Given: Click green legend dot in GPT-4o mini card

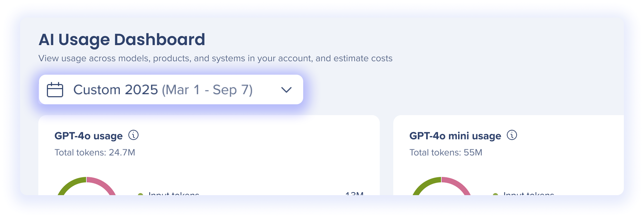Looking at the screenshot, I should 495,194.
